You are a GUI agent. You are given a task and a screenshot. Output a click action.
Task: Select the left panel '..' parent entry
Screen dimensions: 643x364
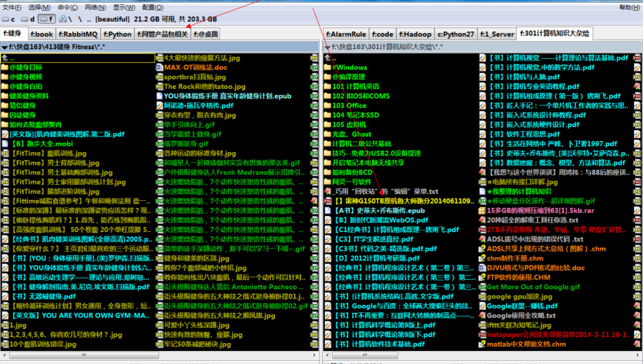pos(78,58)
